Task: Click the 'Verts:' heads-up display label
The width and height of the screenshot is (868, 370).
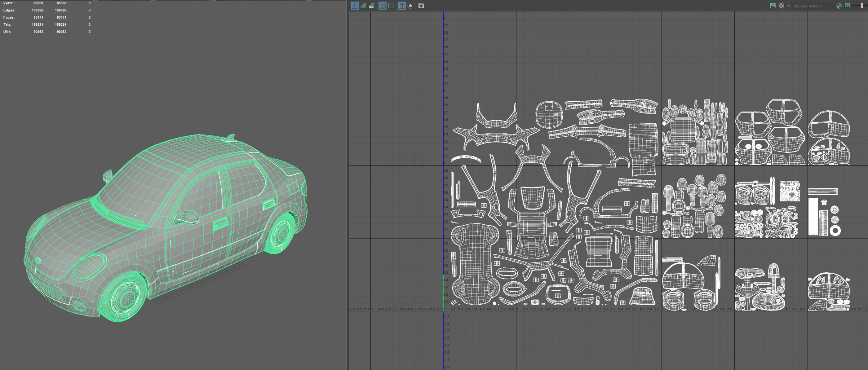Action: 8,3
